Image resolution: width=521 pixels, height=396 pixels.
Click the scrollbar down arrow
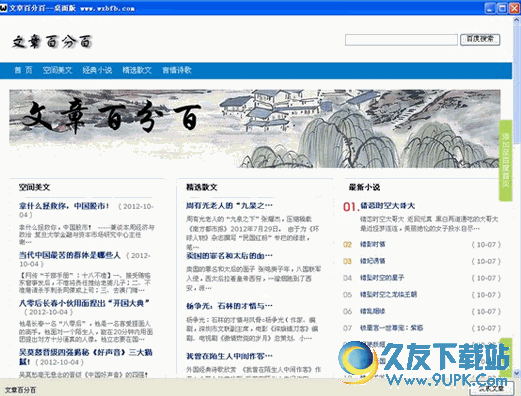click(x=517, y=373)
